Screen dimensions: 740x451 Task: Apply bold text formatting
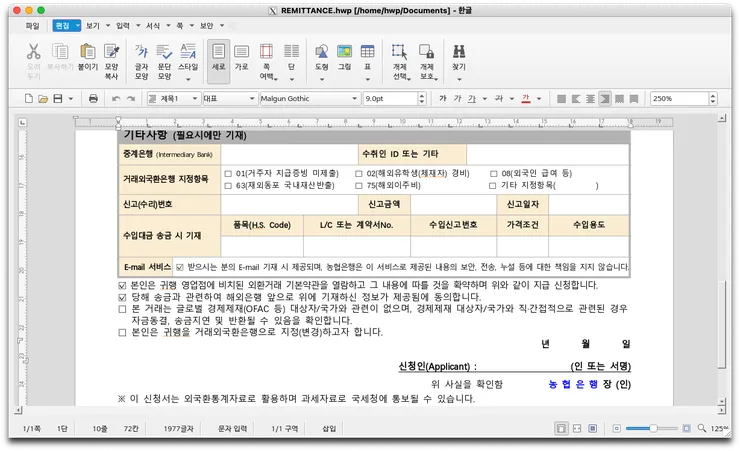[443, 99]
